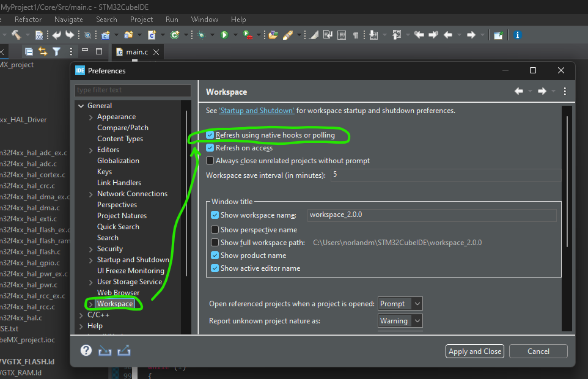Uncheck Refresh using native hooks or polling
The width and height of the screenshot is (588, 379).
210,135
